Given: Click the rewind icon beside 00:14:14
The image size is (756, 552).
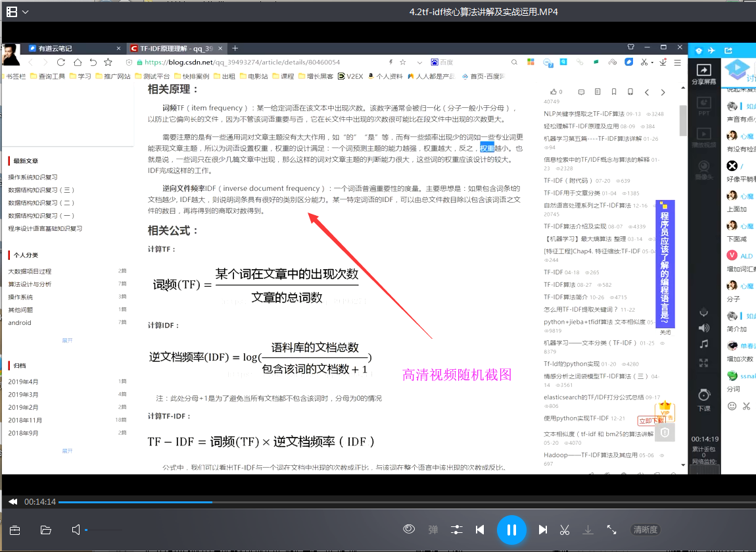Looking at the screenshot, I should pyautogui.click(x=13, y=502).
